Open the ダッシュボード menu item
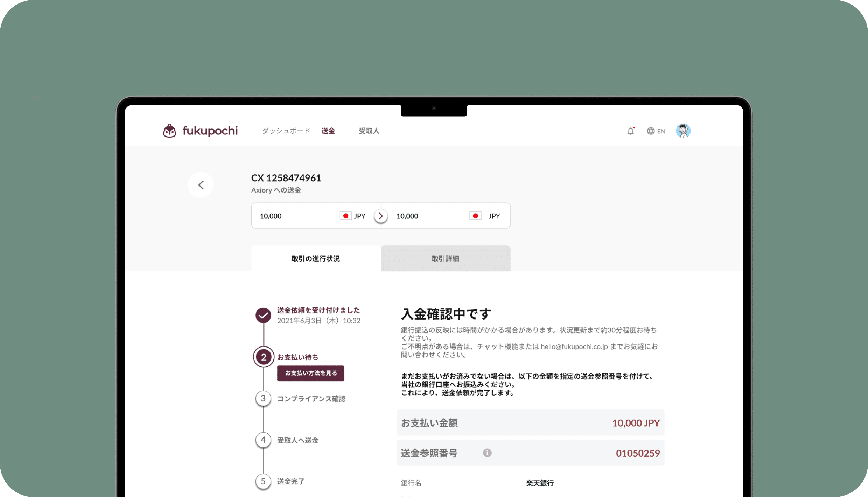Screen dimensions: 868x497 (x=286, y=131)
